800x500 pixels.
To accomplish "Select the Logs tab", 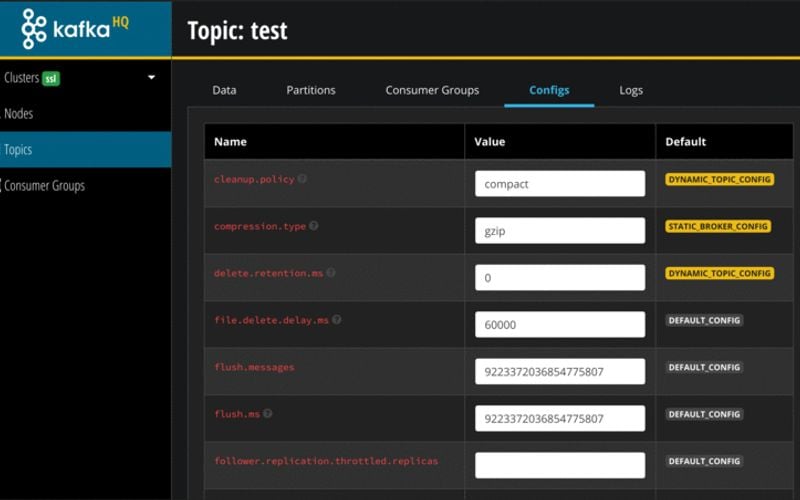I will coord(631,90).
